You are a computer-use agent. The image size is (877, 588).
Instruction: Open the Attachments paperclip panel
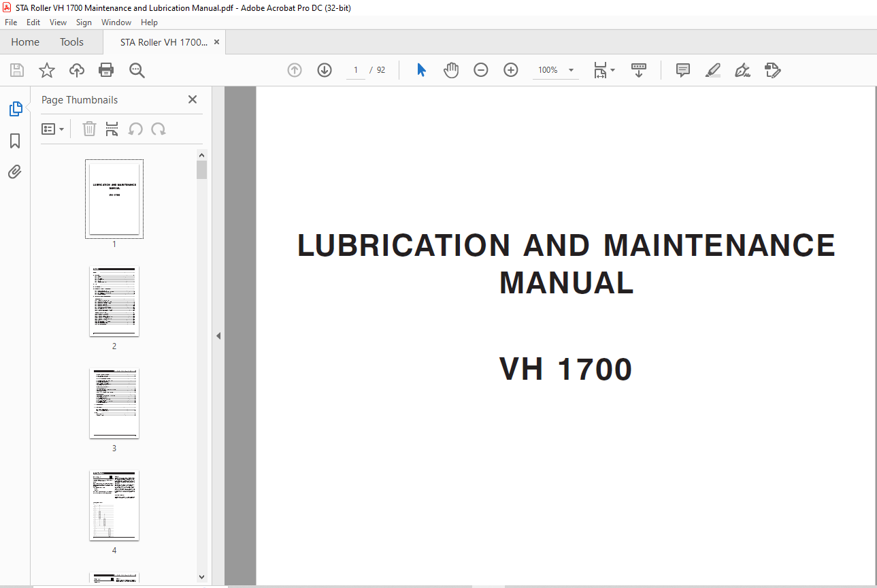click(x=15, y=172)
